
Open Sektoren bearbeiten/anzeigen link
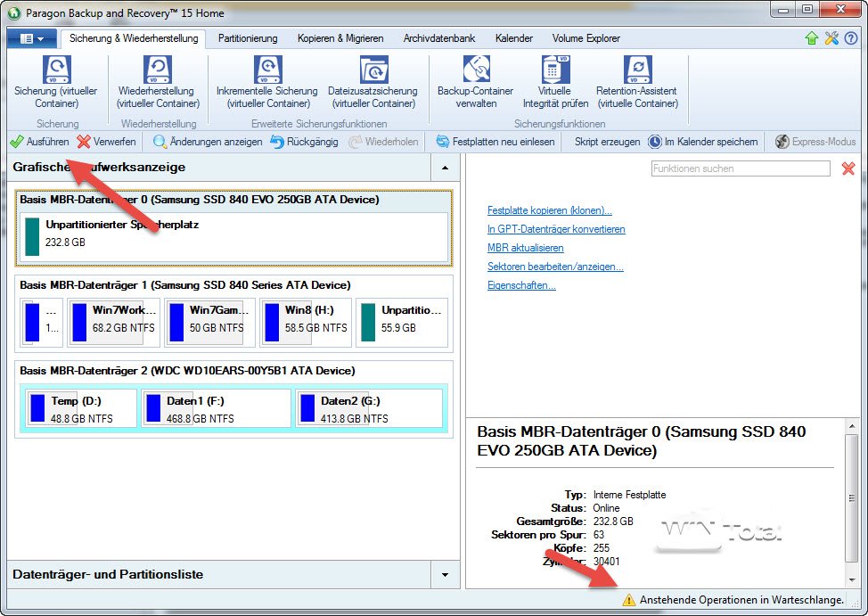(x=555, y=267)
